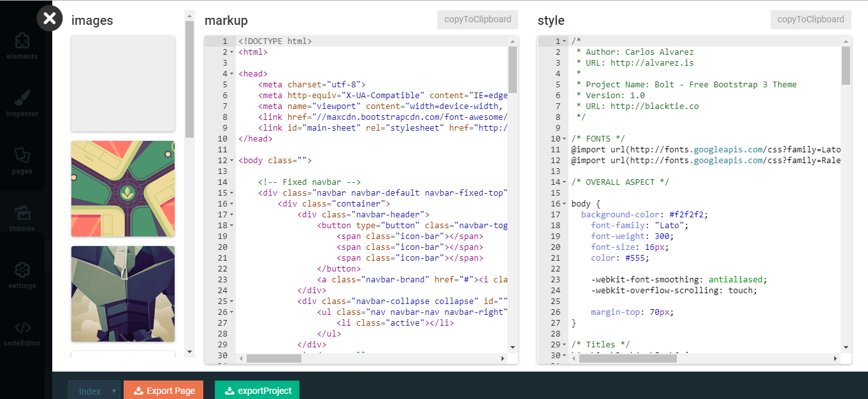Close the code editor overlay with X
868x399 pixels.
click(x=50, y=18)
